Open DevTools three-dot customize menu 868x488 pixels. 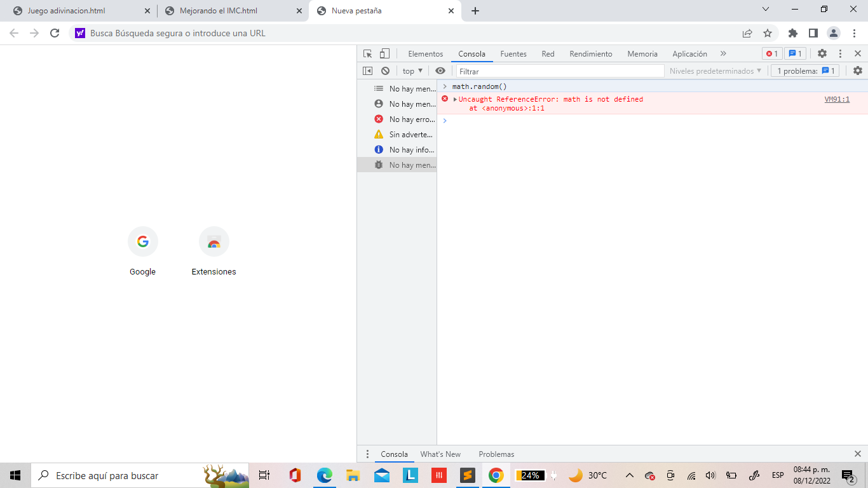tap(840, 54)
